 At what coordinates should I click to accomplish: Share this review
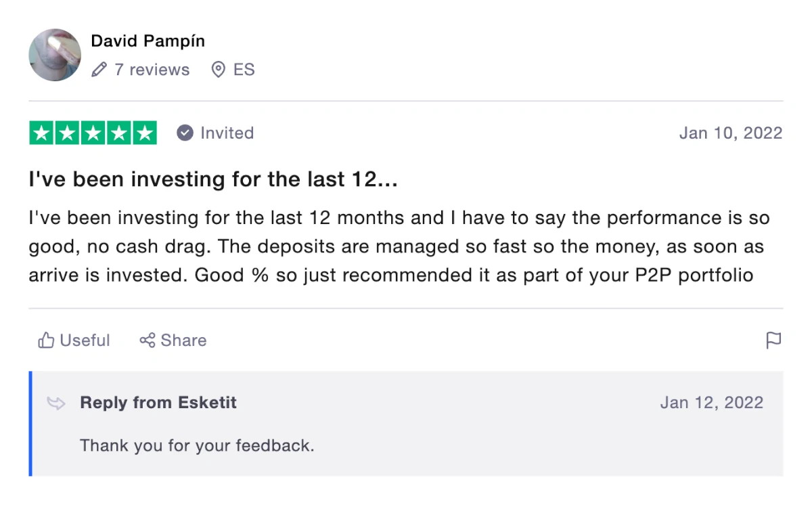pyautogui.click(x=173, y=340)
